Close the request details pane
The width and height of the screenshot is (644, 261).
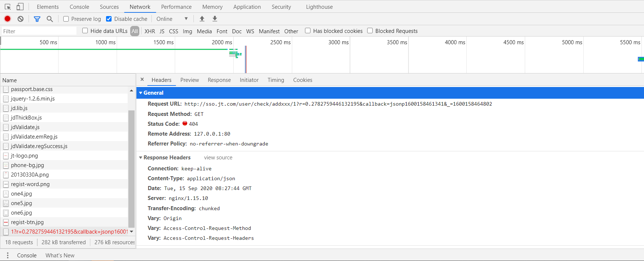142,79
